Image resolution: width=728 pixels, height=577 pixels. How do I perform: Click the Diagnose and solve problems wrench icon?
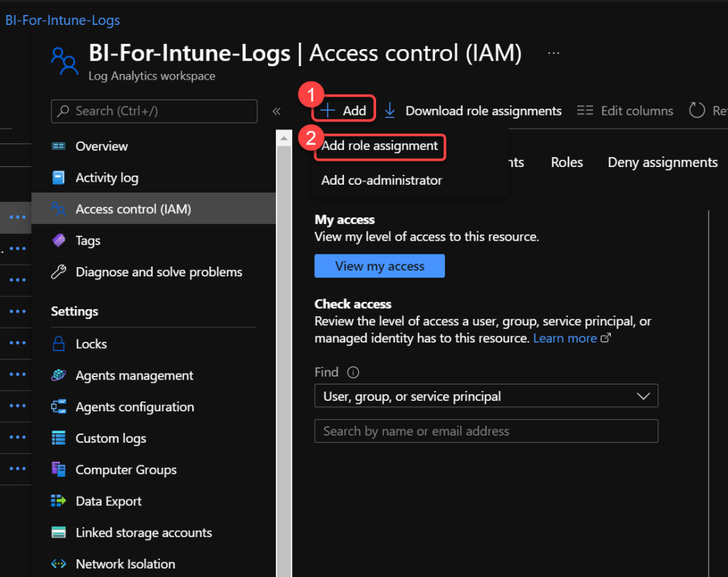tap(58, 272)
